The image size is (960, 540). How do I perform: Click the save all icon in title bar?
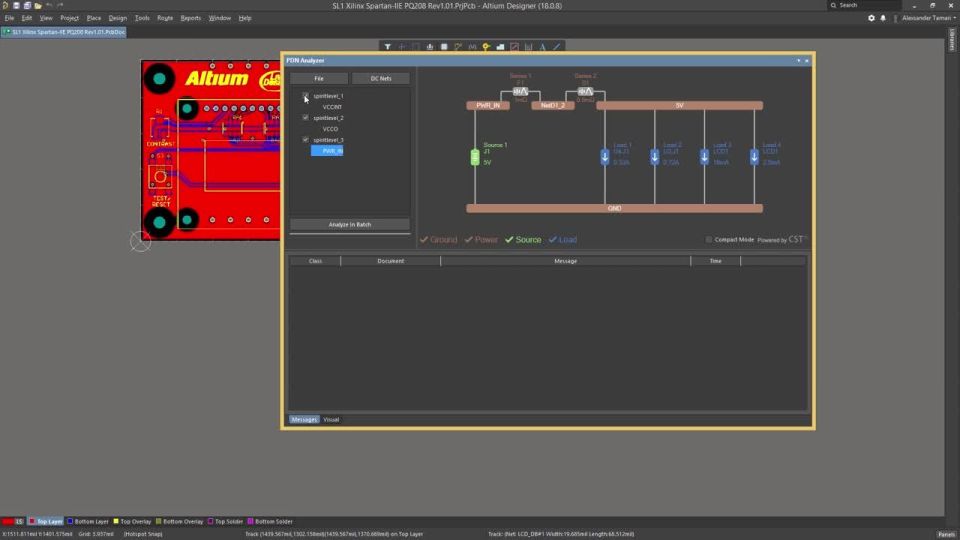tap(27, 6)
